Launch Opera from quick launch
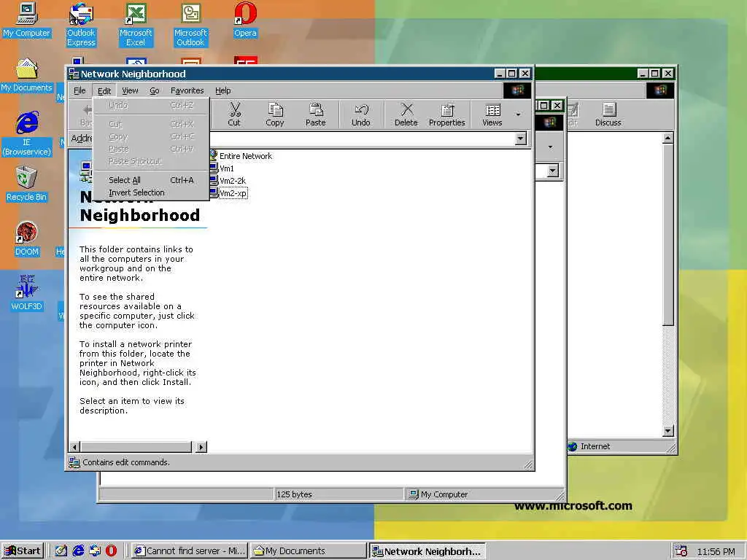Viewport: 747px width, 560px height. click(111, 551)
